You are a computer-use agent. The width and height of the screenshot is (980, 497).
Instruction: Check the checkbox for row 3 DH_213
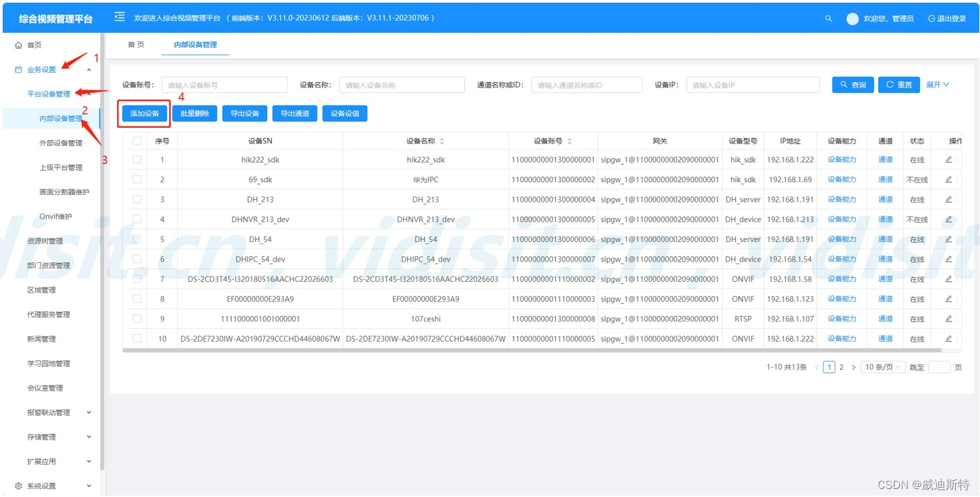pos(137,200)
